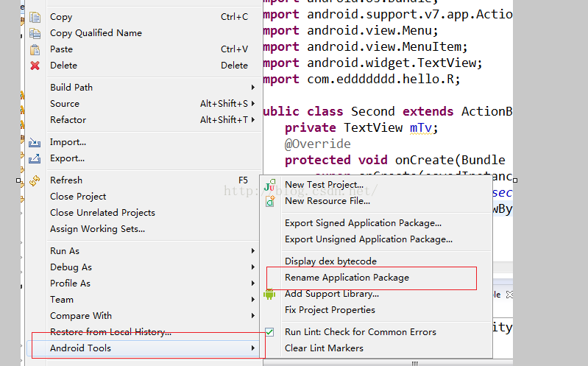Viewport: 588px width, 366px height.
Task: Click the Export icon
Action: [35, 158]
